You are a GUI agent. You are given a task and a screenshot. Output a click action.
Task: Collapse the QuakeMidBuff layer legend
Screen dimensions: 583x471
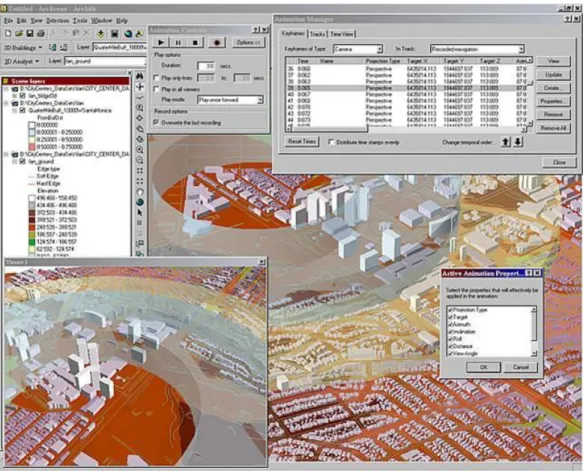(15, 110)
